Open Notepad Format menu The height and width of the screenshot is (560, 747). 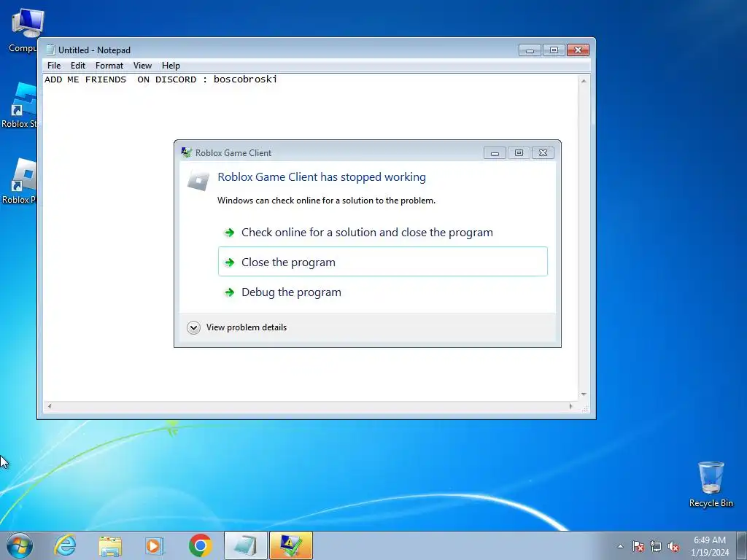[109, 66]
